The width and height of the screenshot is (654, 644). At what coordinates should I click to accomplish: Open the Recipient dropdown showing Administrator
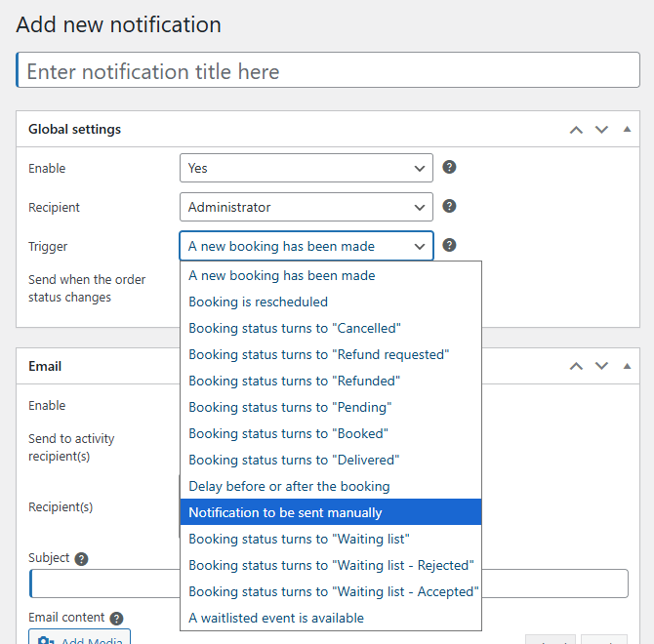point(307,207)
